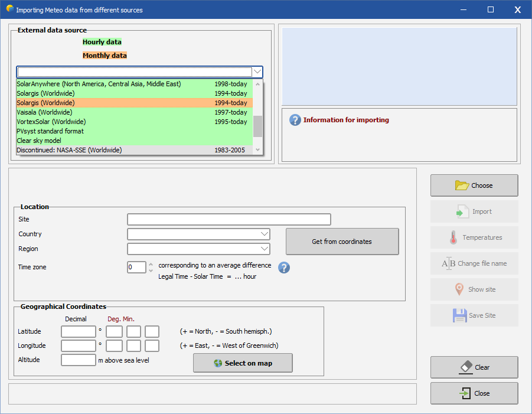Click the list scrollbar down arrow
The image size is (532, 414).
(x=258, y=149)
